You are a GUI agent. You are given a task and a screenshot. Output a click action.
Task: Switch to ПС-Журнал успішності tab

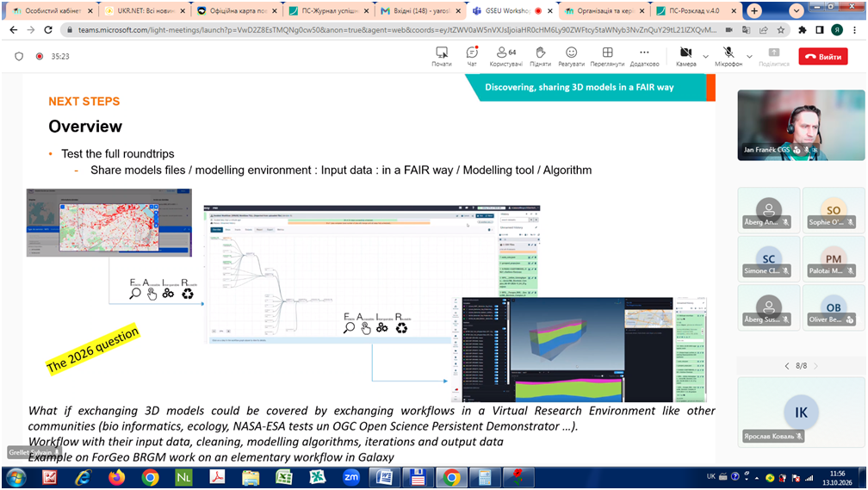[x=330, y=10]
